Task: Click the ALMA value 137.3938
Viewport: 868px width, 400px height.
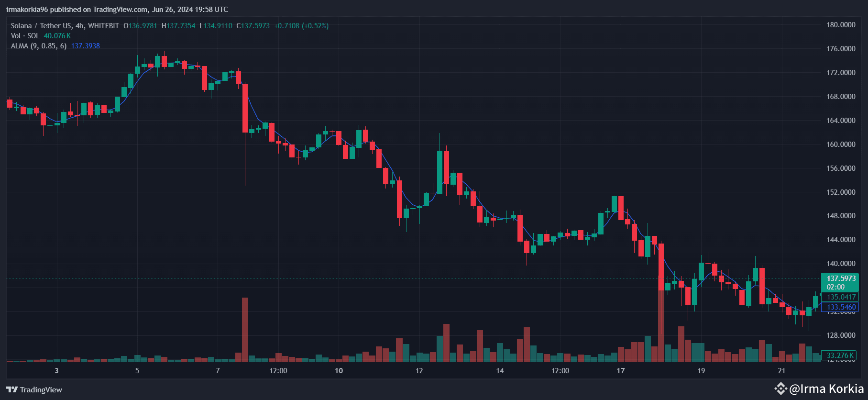Action: click(x=86, y=46)
